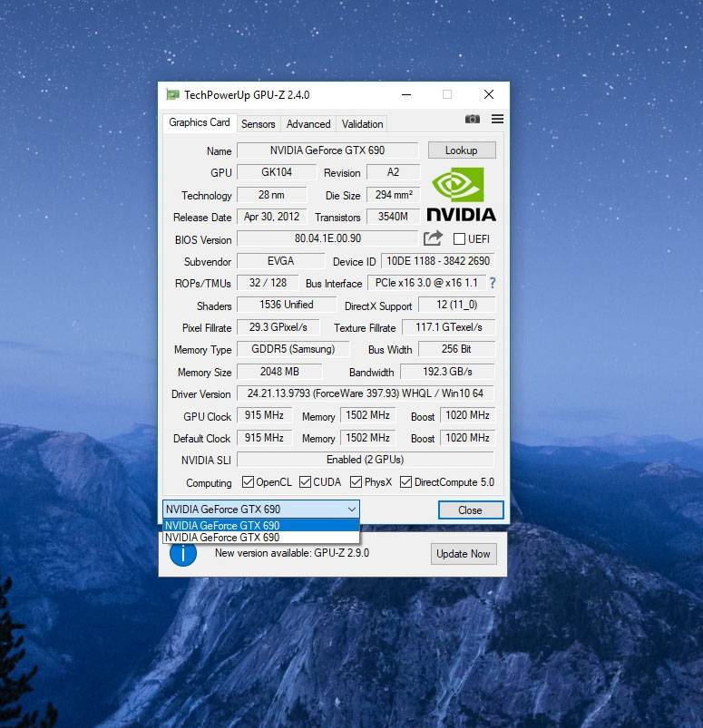Click the Name field showing GTX 690
The width and height of the screenshot is (703, 728).
[327, 150]
